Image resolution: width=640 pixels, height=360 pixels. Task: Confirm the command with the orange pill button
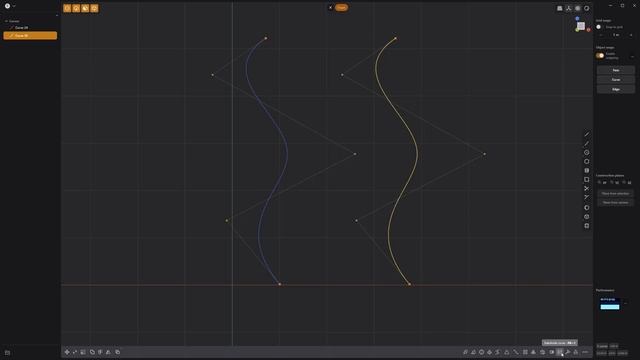(x=342, y=7)
